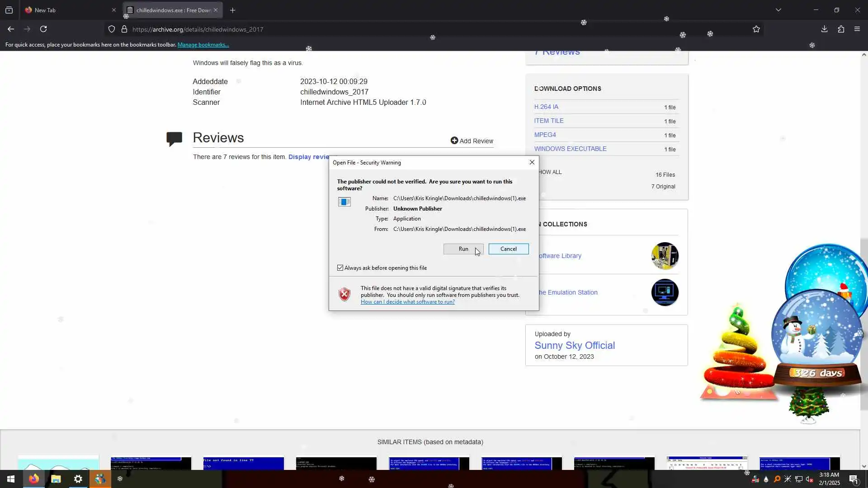868x488 pixels.
Task: Open File Explorer from the taskbar
Action: click(56, 479)
